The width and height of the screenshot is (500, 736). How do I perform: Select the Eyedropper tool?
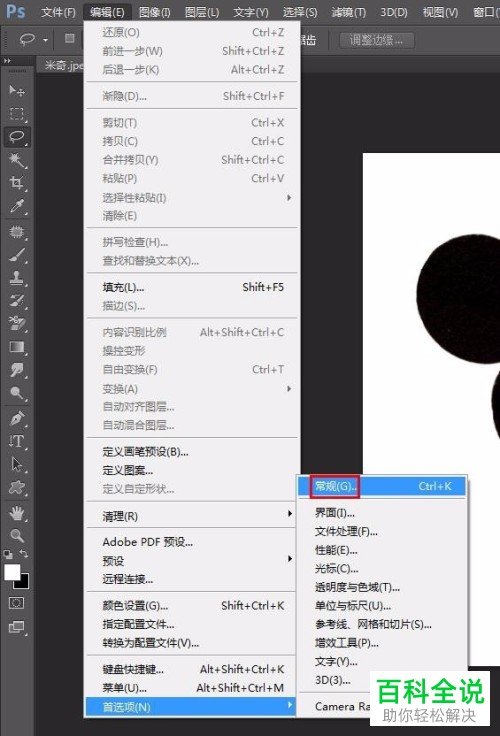tap(17, 206)
